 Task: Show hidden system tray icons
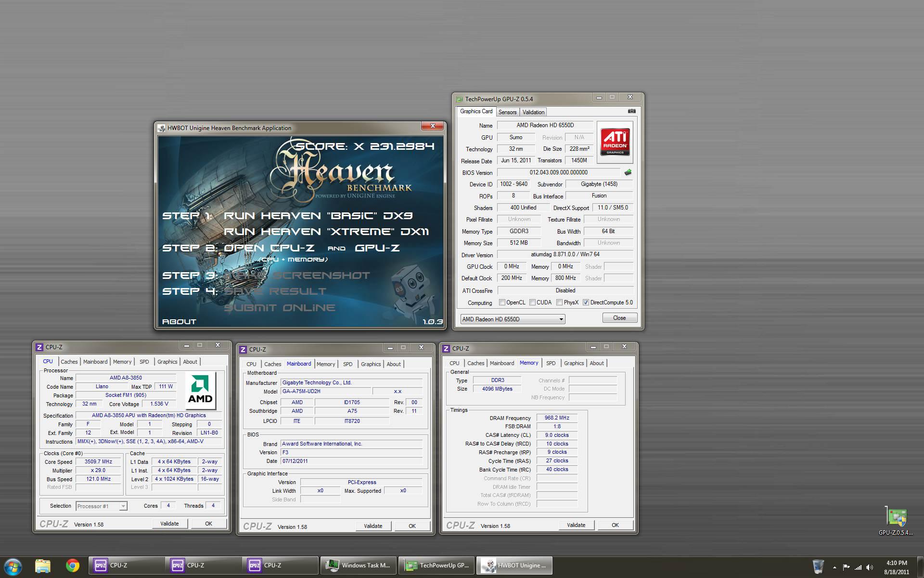834,567
